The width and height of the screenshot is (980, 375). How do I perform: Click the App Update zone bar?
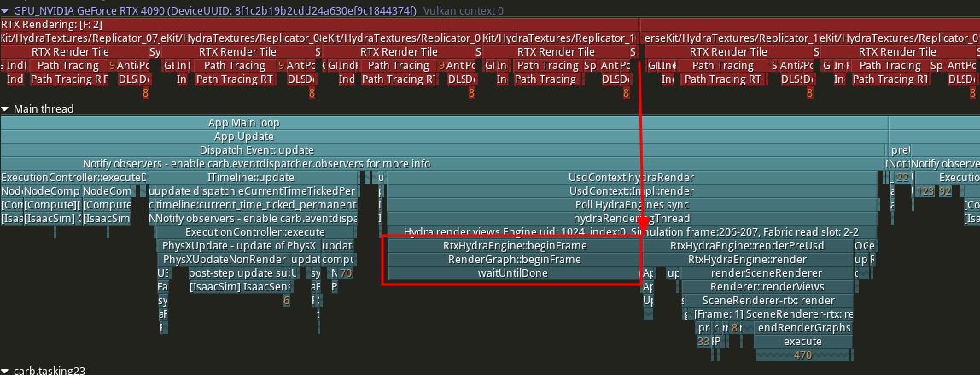(x=243, y=137)
